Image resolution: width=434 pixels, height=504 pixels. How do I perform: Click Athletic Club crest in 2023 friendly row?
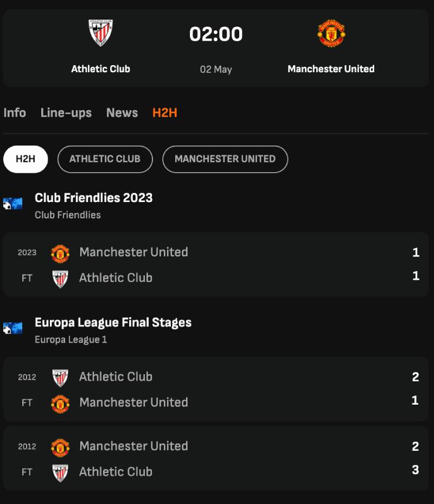60,279
